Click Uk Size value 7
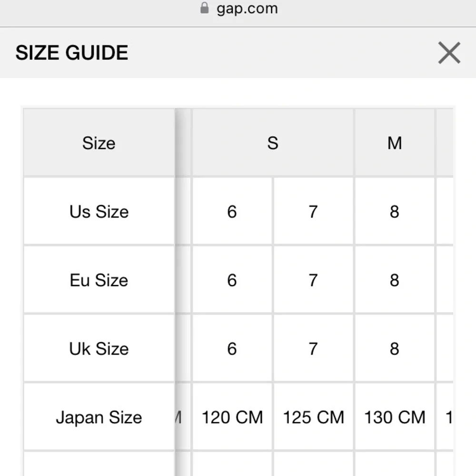The image size is (476, 476). [x=314, y=348]
